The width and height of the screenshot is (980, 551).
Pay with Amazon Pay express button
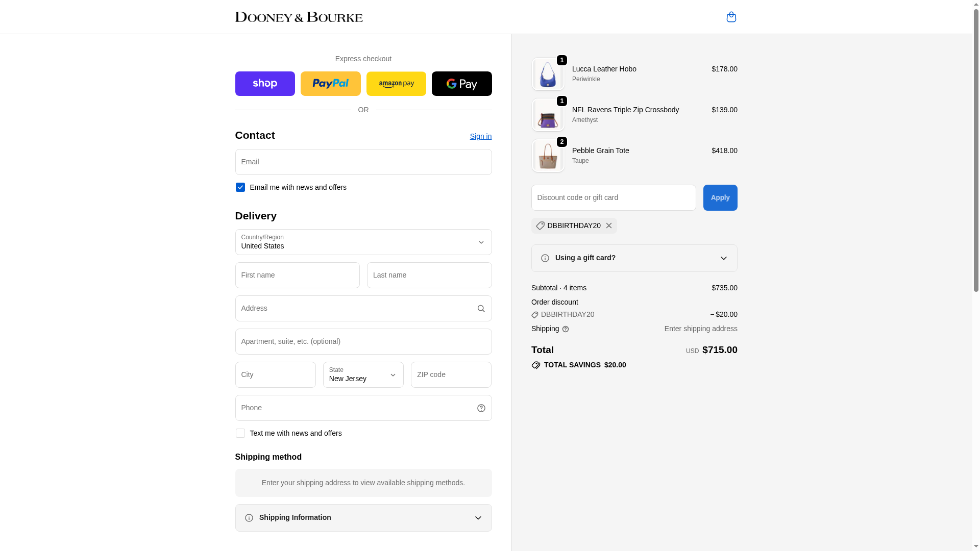396,84
